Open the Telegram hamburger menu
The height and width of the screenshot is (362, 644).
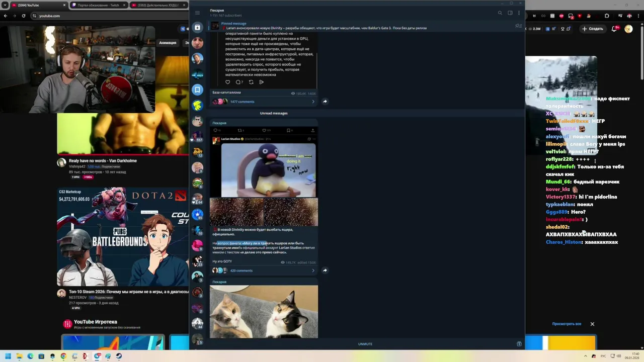click(197, 13)
